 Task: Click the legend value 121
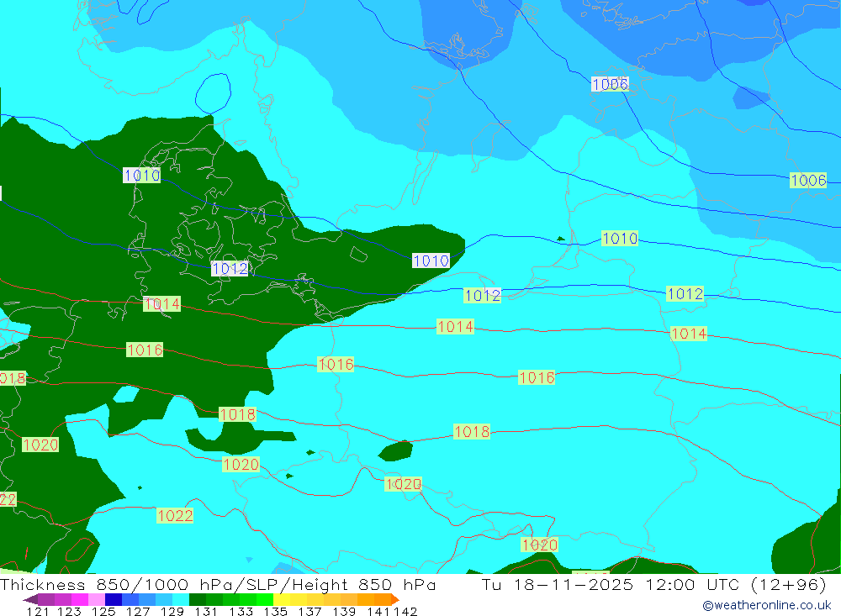click(38, 612)
